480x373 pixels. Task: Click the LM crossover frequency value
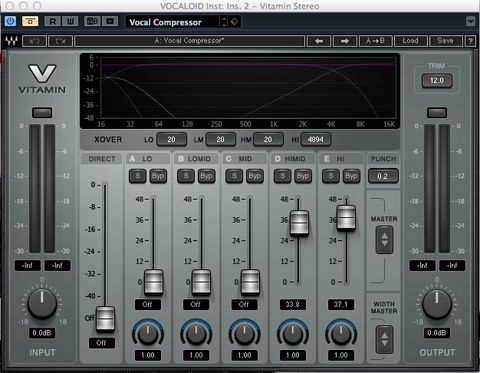(220, 139)
